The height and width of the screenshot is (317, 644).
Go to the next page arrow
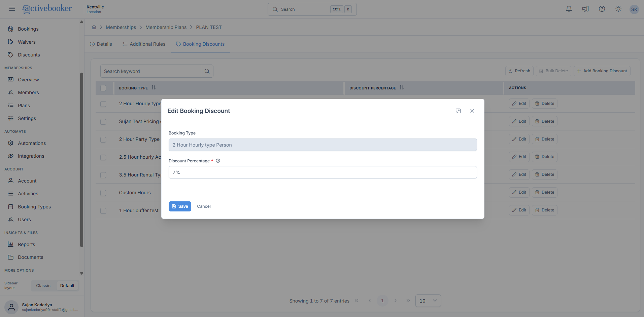click(396, 301)
